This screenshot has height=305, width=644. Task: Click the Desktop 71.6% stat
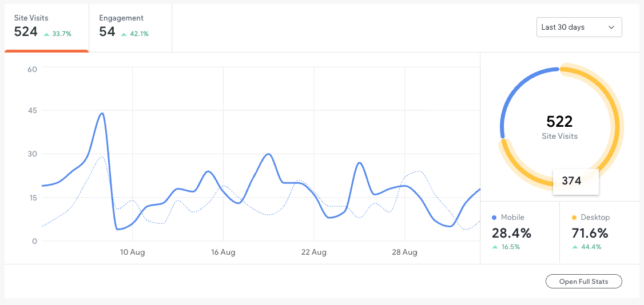tap(590, 233)
